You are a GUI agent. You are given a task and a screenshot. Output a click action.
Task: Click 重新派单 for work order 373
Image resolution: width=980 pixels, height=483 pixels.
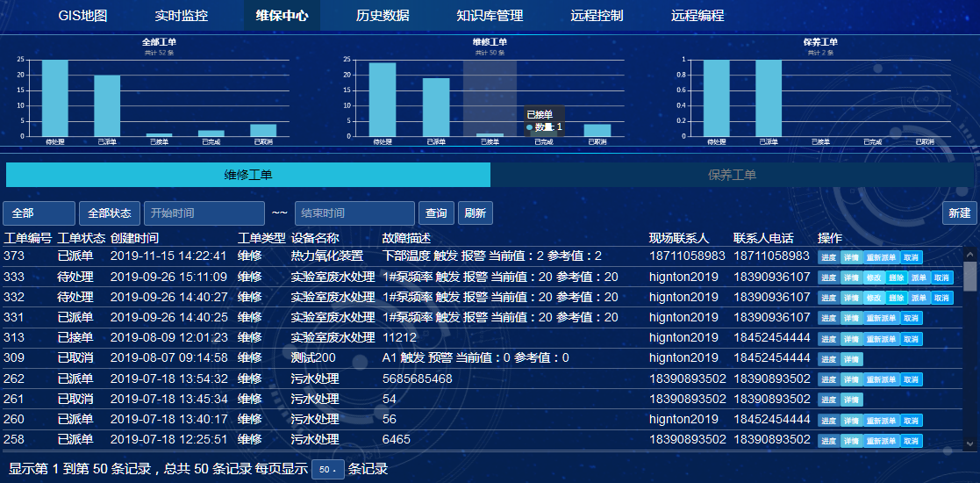point(881,257)
